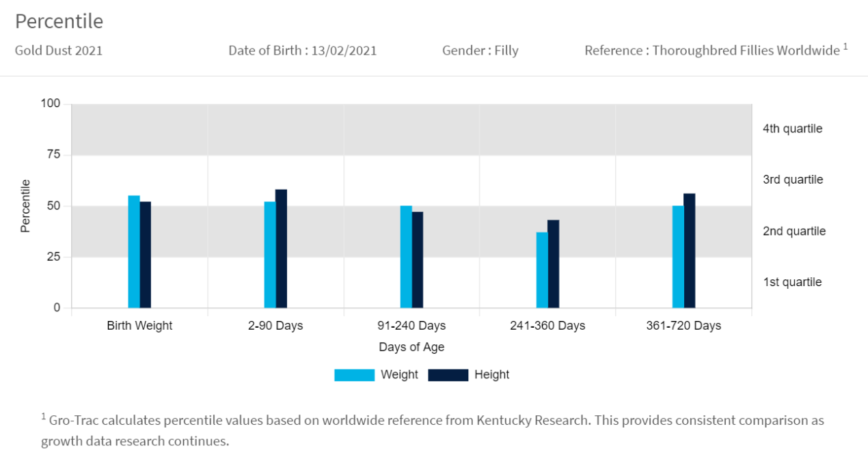Image resolution: width=868 pixels, height=463 pixels.
Task: Select the Birth Weight dark navy height bar
Action: coord(146,255)
